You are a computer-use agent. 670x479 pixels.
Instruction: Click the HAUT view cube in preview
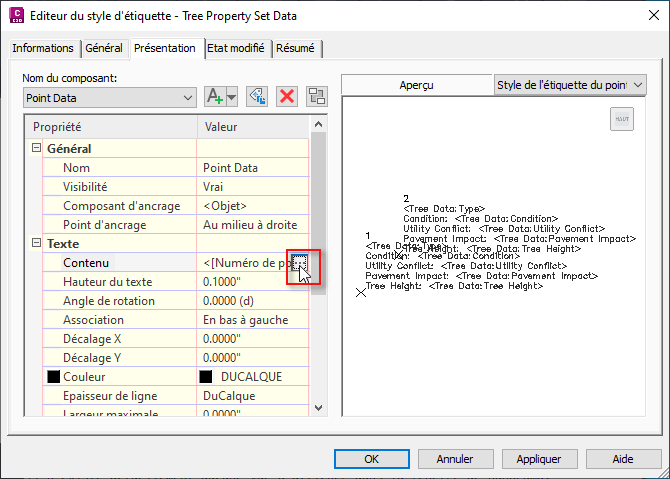[622, 119]
